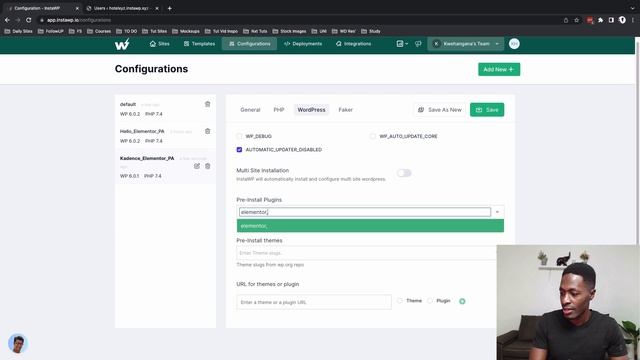Click the user avatar in the header
Screen dimensions: 640x360
coord(514,44)
